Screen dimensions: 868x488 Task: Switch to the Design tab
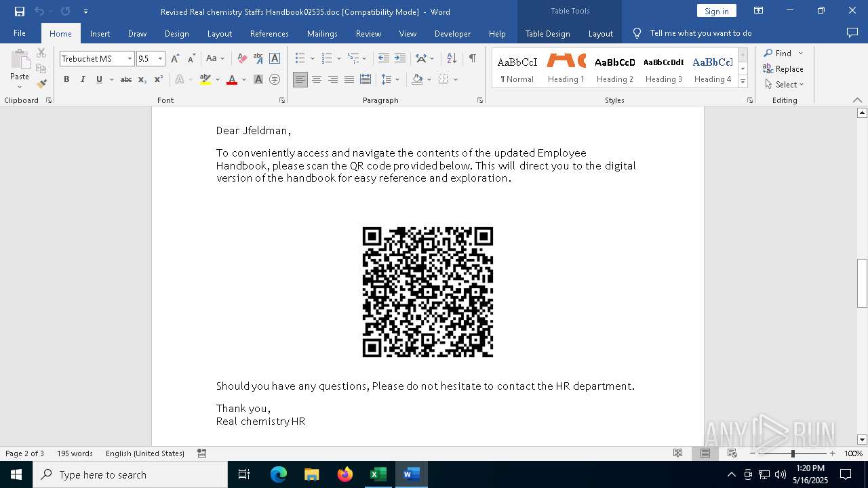click(x=176, y=33)
